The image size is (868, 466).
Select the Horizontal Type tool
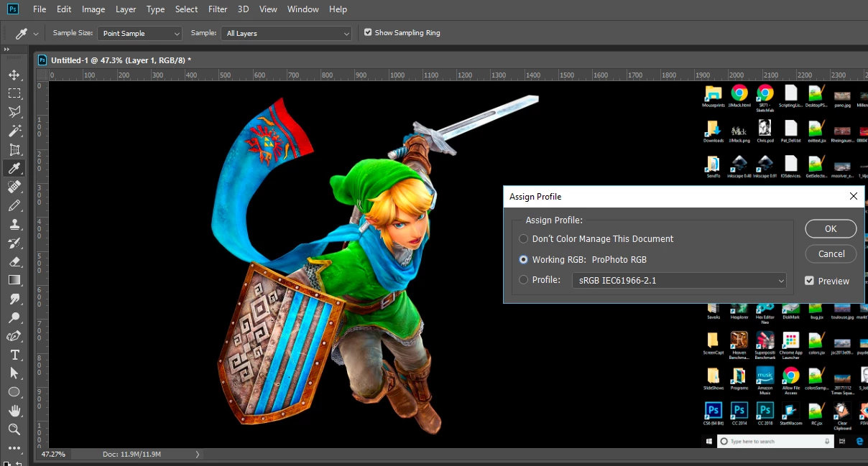coord(14,355)
